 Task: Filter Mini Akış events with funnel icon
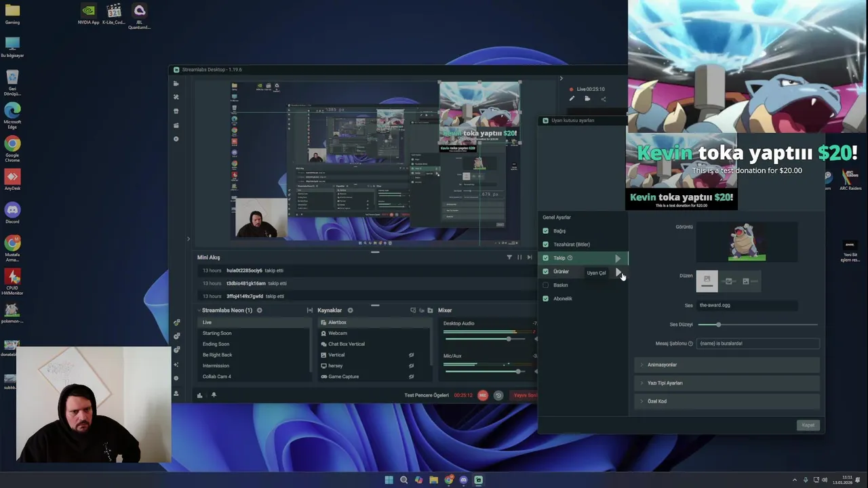pos(509,257)
